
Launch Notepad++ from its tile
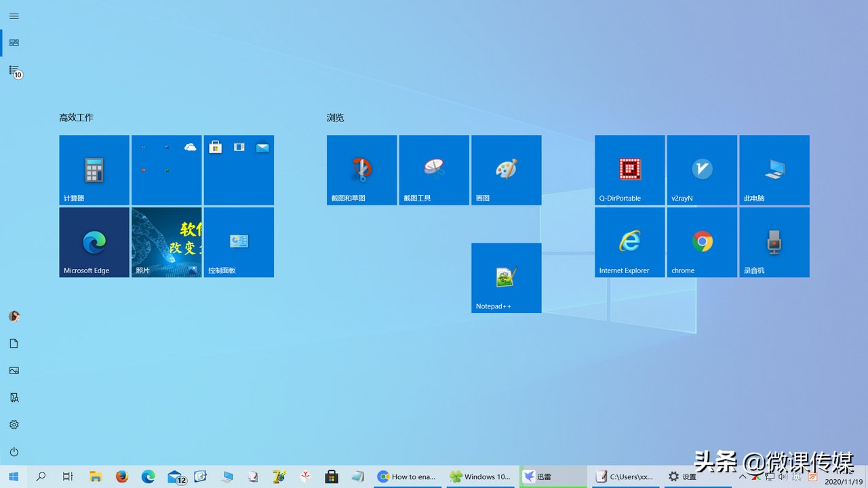[x=506, y=278]
